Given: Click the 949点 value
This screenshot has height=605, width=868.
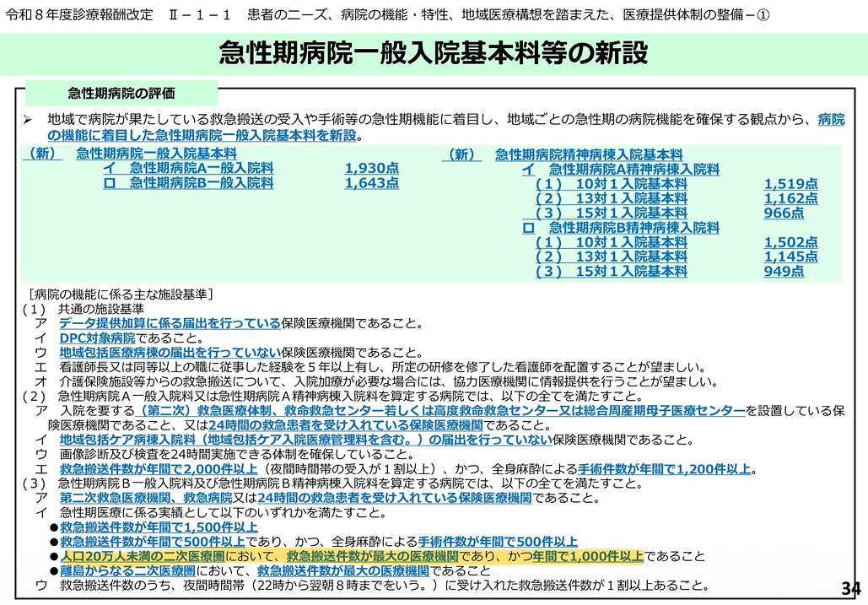Looking at the screenshot, I should click(x=784, y=271).
